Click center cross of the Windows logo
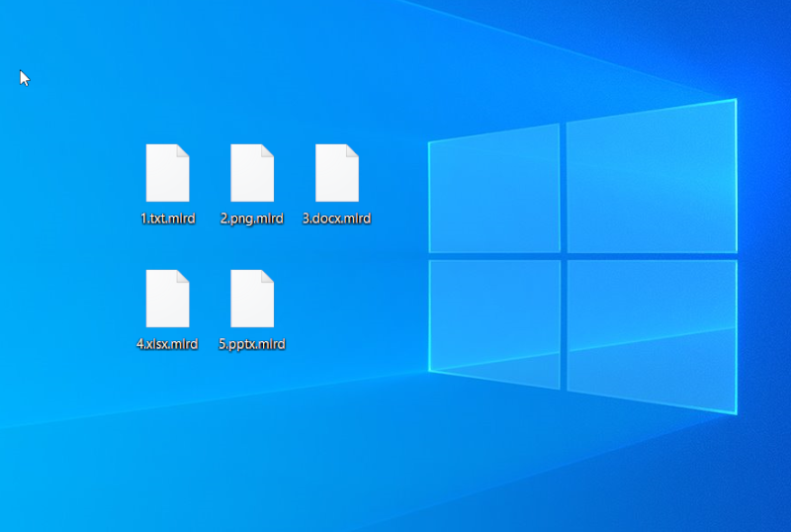 coord(564,256)
